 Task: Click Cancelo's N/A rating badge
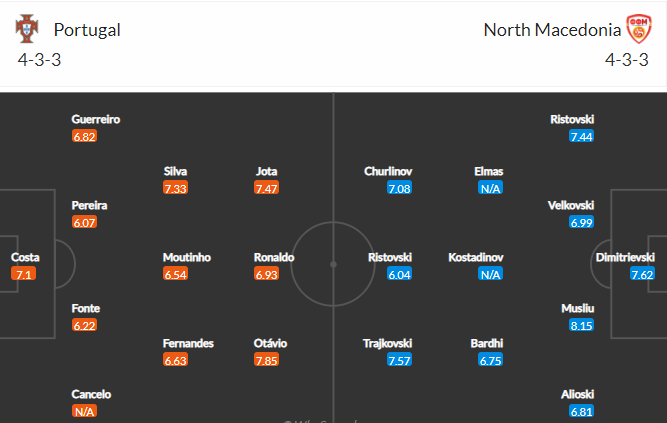point(84,411)
